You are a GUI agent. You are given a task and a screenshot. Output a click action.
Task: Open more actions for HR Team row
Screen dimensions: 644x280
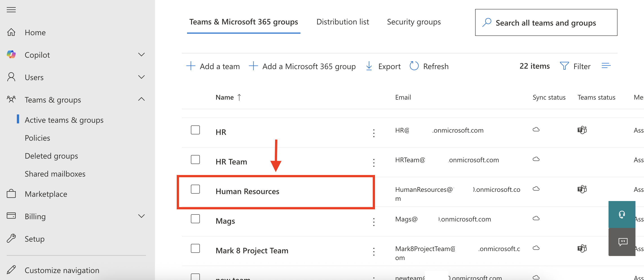(373, 163)
